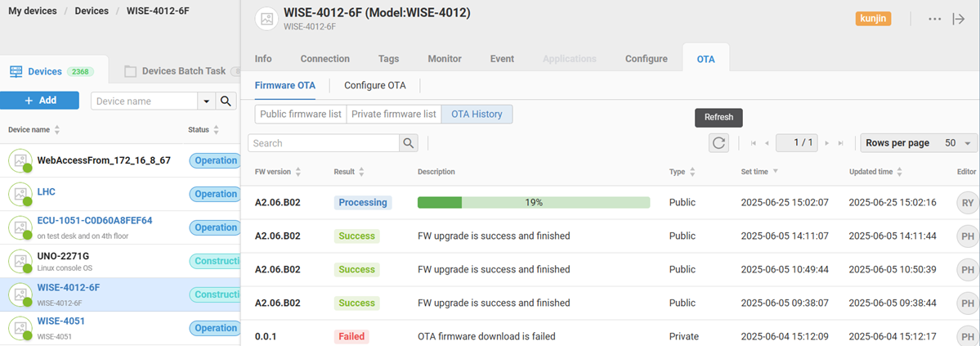Click the blue Add device button
The width and height of the screenshot is (980, 346).
click(x=39, y=101)
